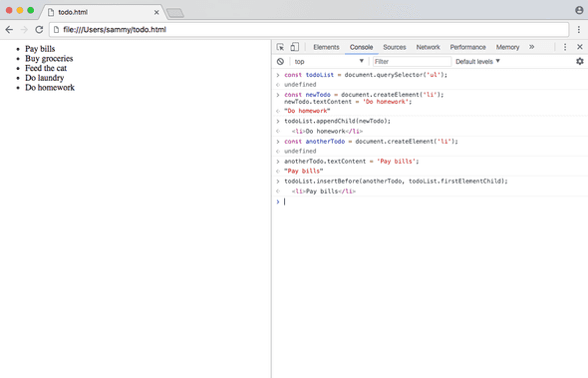Screen dimensions: 588x378
Task: Close the DevTools panel
Action: (580, 47)
